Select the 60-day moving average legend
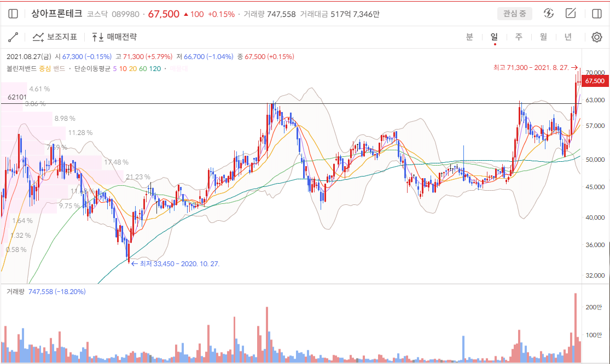Image resolution: width=610 pixels, height=364 pixels. click(x=143, y=69)
